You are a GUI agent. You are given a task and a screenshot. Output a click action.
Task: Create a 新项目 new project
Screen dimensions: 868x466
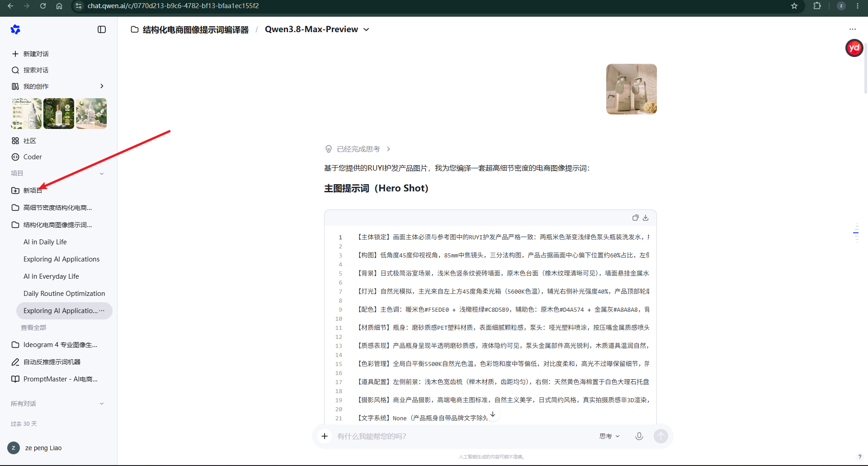pyautogui.click(x=27, y=190)
